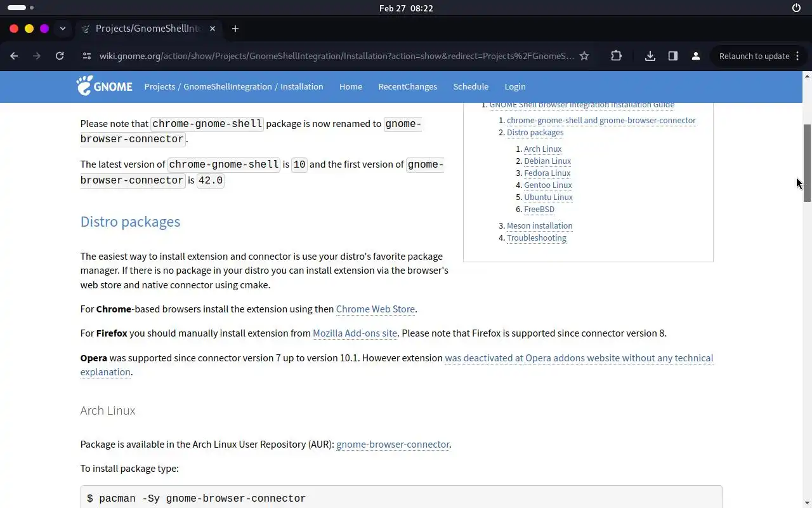
Task: Close the Projects/GnomeShellIntegration tab
Action: pos(213,29)
